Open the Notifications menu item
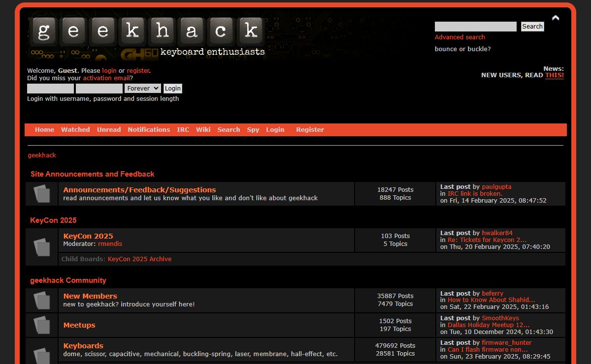 [x=149, y=130]
